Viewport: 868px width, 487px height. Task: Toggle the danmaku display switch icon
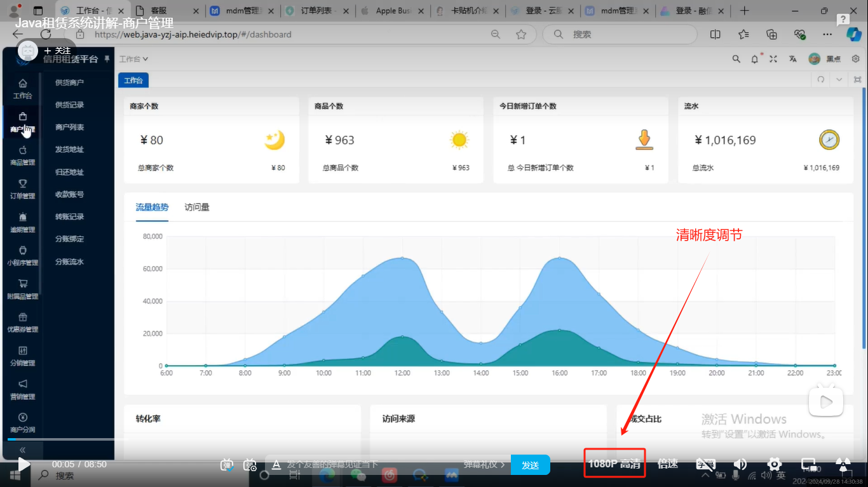coord(227,465)
